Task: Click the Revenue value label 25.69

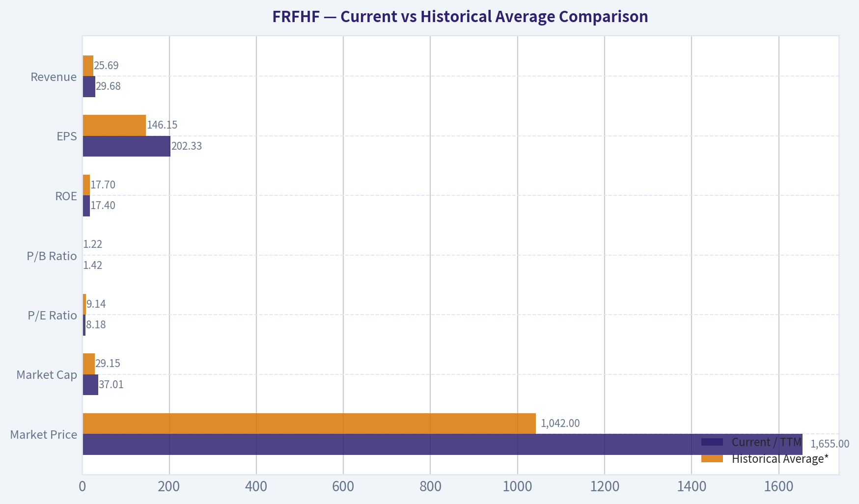Action: pyautogui.click(x=106, y=66)
